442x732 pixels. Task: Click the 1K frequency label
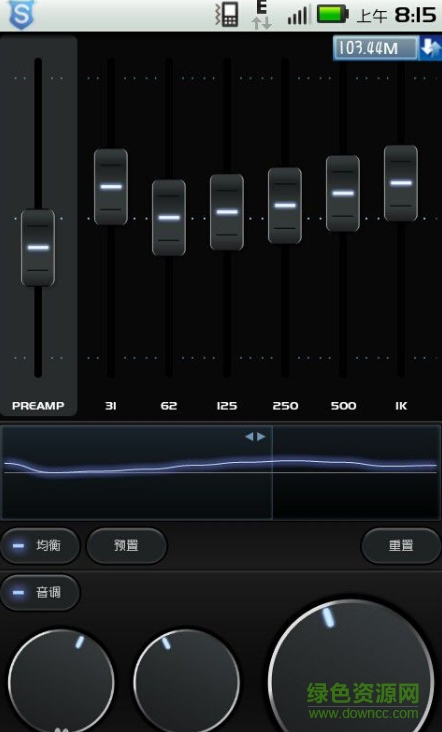(x=401, y=406)
